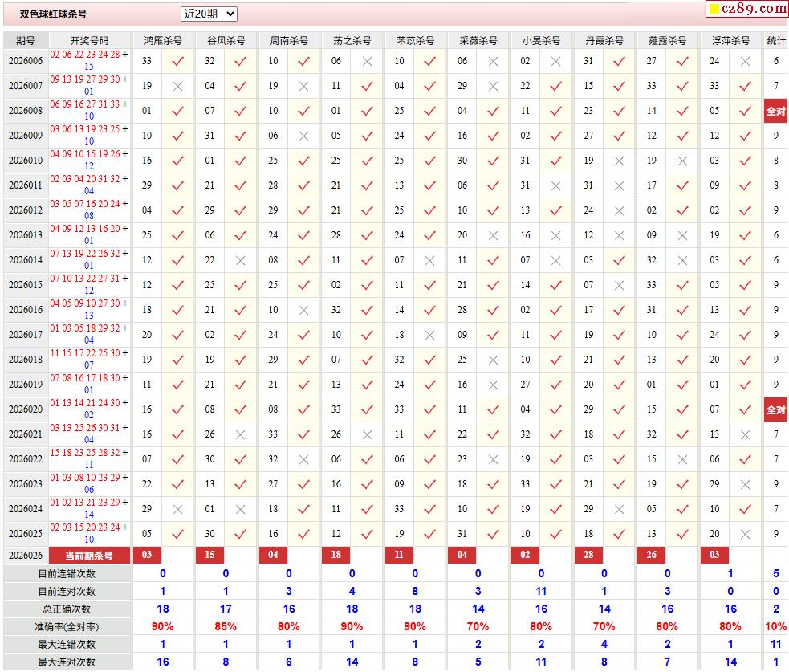Click the 全对 badge in row 2026020
Image resolution: width=789 pixels, height=672 pixels.
(775, 409)
